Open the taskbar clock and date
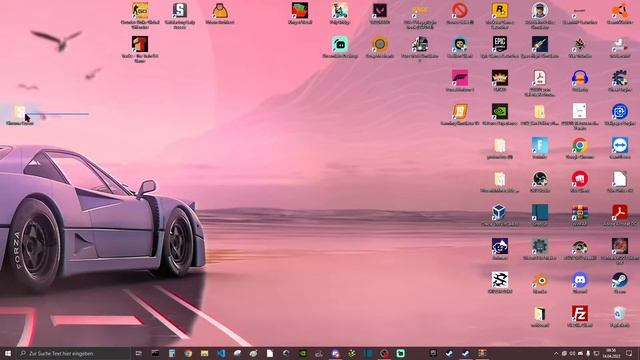 (x=611, y=353)
